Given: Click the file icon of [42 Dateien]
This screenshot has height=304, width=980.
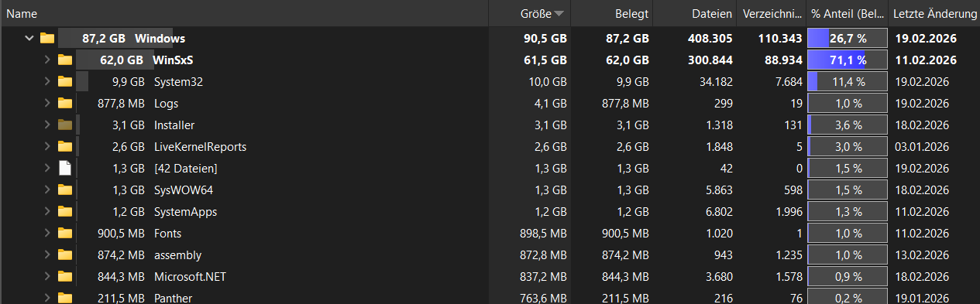Looking at the screenshot, I should 64,168.
